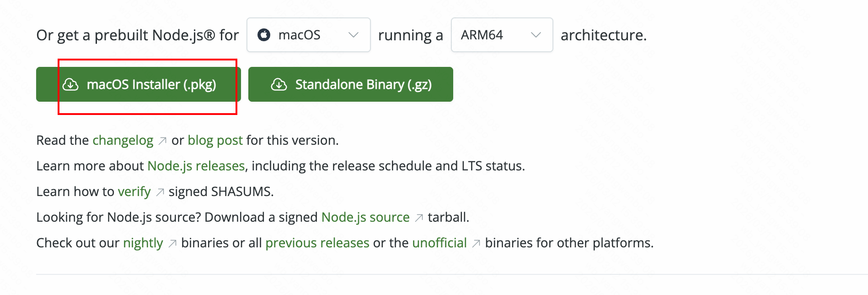The image size is (868, 295).
Task: Open the macOS operating system dropdown
Action: [x=309, y=35]
